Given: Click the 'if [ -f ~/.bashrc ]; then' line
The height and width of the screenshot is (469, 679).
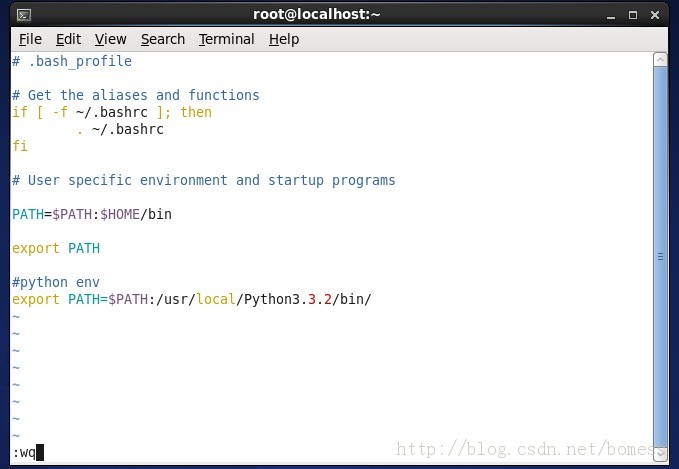Looking at the screenshot, I should click(x=112, y=113).
